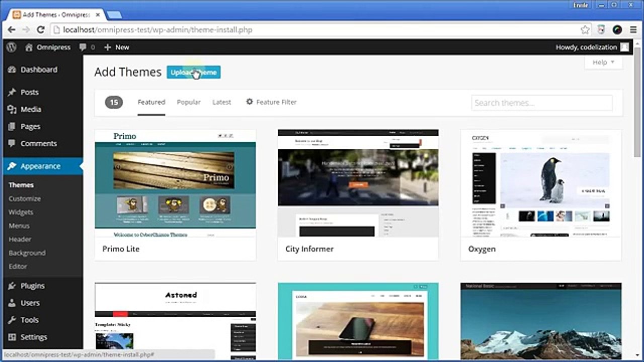Select the City Informer theme thumbnail
This screenshot has width=644, height=362.
358,183
